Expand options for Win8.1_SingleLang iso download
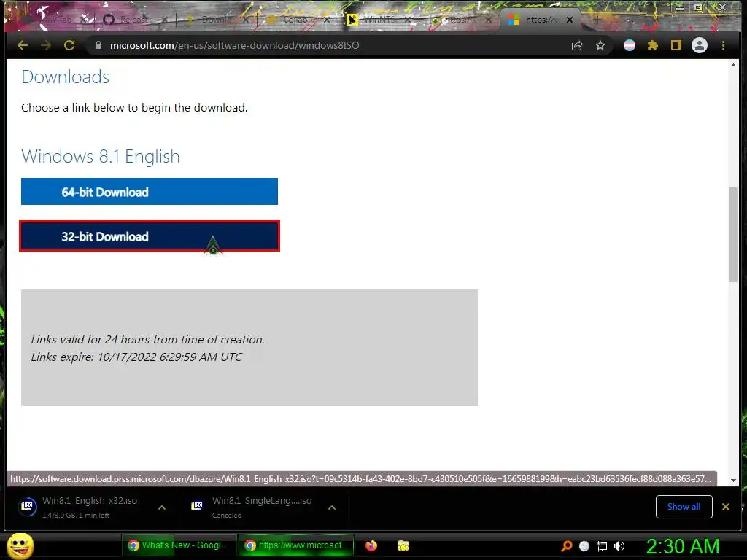The height and width of the screenshot is (560, 747). (332, 507)
